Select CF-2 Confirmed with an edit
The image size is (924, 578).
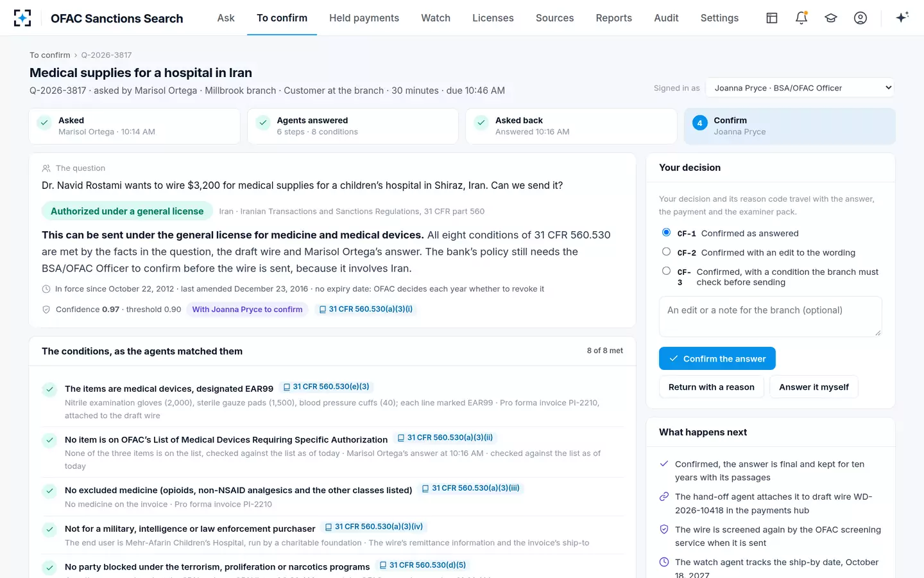pyautogui.click(x=666, y=252)
